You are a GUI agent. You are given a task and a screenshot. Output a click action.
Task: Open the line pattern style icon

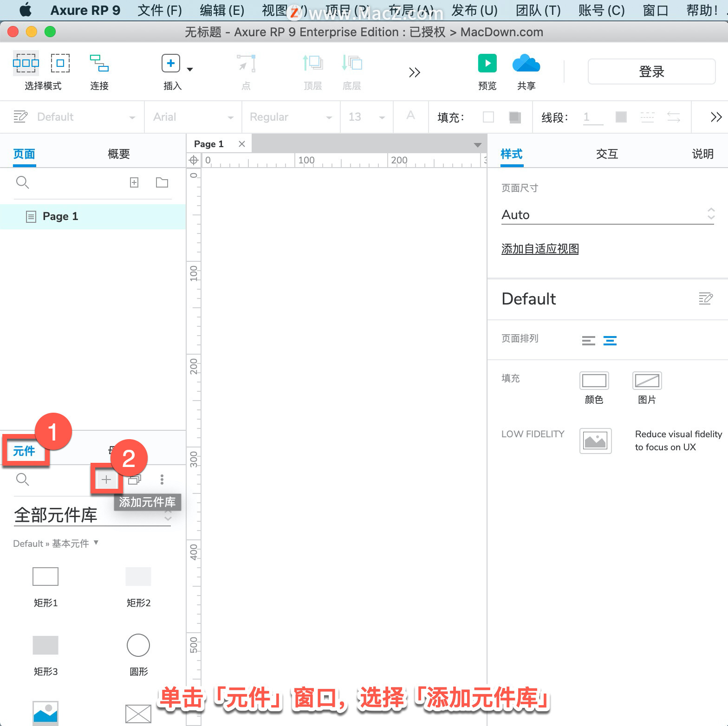tap(647, 117)
